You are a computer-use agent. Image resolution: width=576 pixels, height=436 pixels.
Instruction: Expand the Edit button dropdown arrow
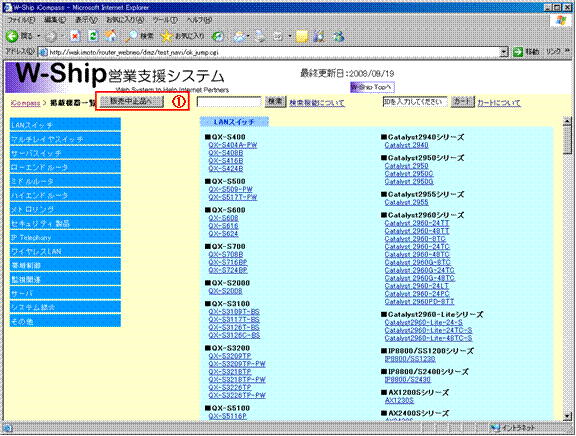click(x=290, y=36)
